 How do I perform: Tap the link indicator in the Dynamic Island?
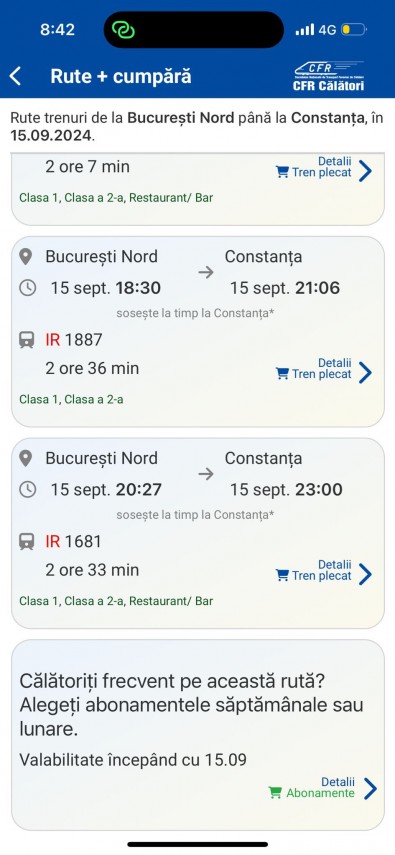123,29
